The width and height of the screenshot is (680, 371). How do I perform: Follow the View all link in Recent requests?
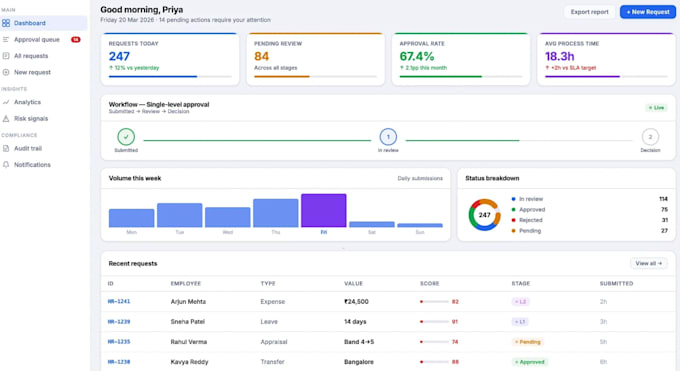click(648, 263)
